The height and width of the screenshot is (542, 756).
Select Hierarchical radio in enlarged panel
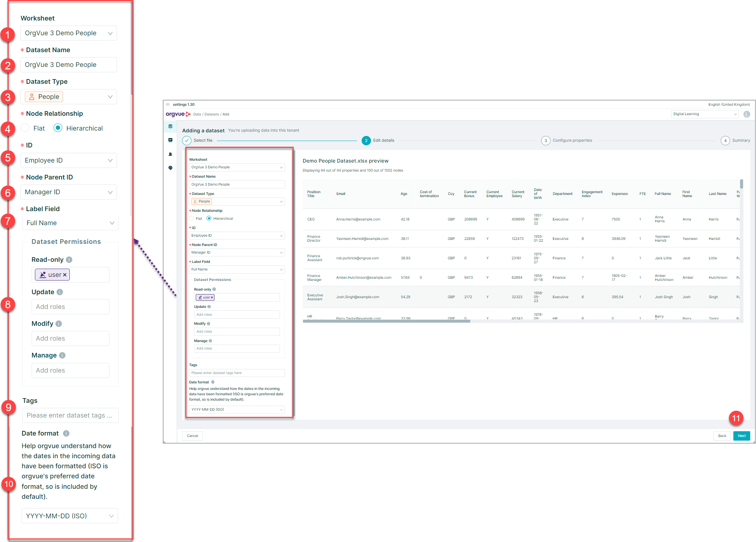point(58,128)
